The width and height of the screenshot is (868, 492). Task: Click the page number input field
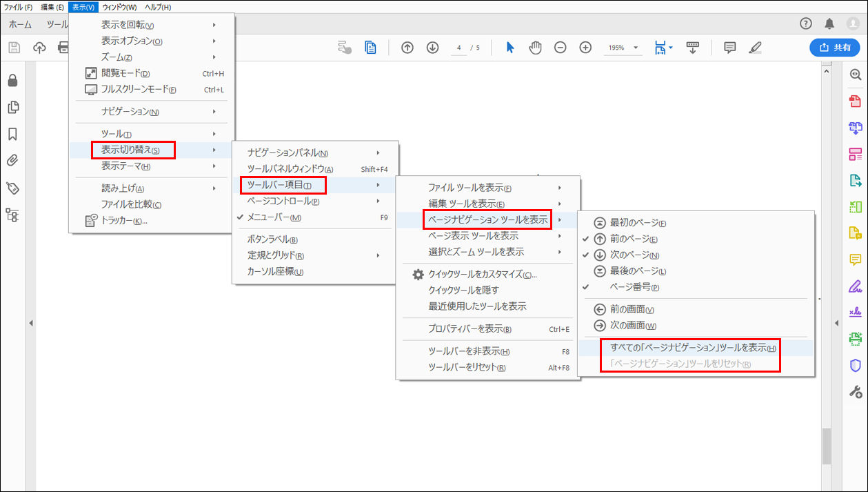coord(459,48)
